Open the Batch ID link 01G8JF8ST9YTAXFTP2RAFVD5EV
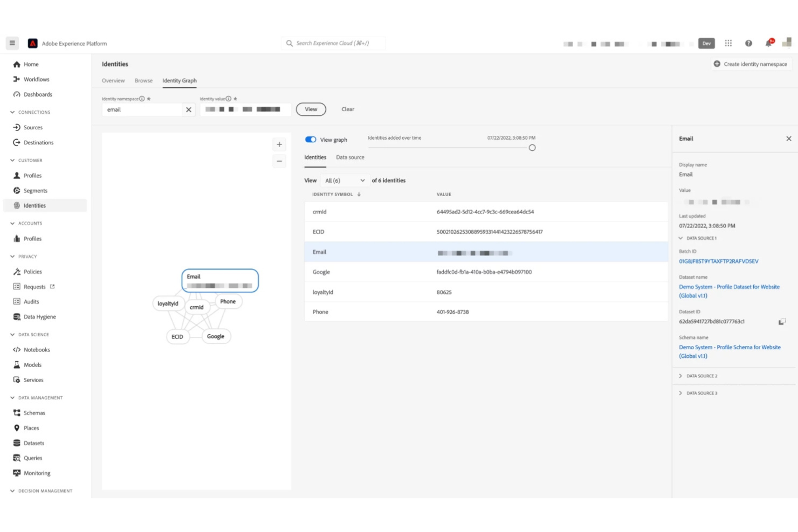 [x=718, y=261]
